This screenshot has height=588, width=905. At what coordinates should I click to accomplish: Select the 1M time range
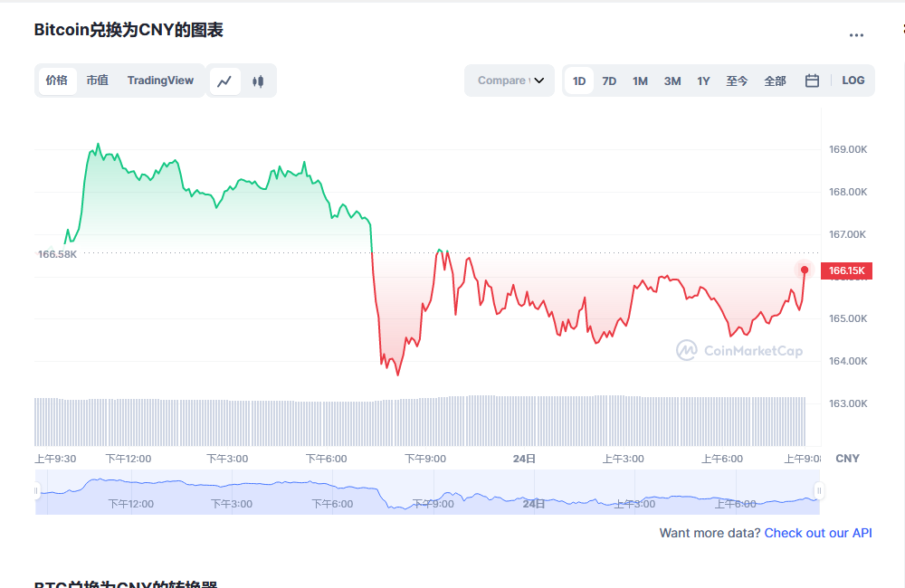coord(640,81)
